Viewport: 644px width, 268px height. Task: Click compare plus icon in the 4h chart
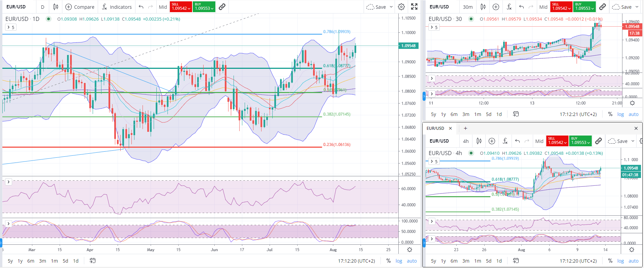point(492,141)
